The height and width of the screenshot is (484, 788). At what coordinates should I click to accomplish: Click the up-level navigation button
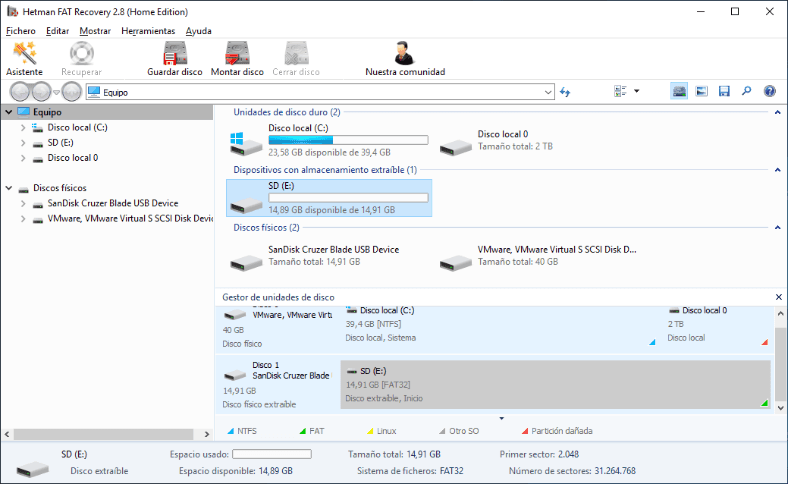coord(72,92)
